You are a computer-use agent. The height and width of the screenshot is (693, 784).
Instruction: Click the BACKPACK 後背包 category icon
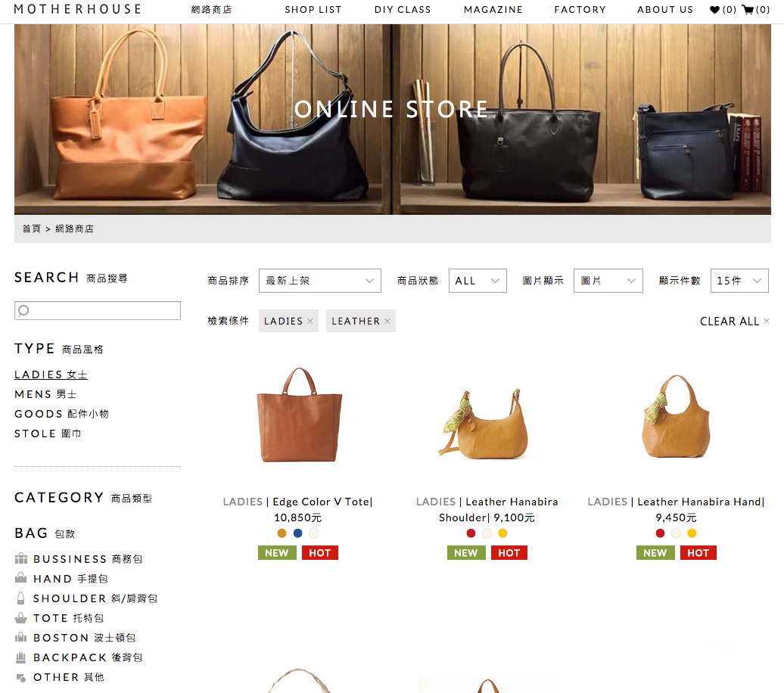click(x=21, y=657)
